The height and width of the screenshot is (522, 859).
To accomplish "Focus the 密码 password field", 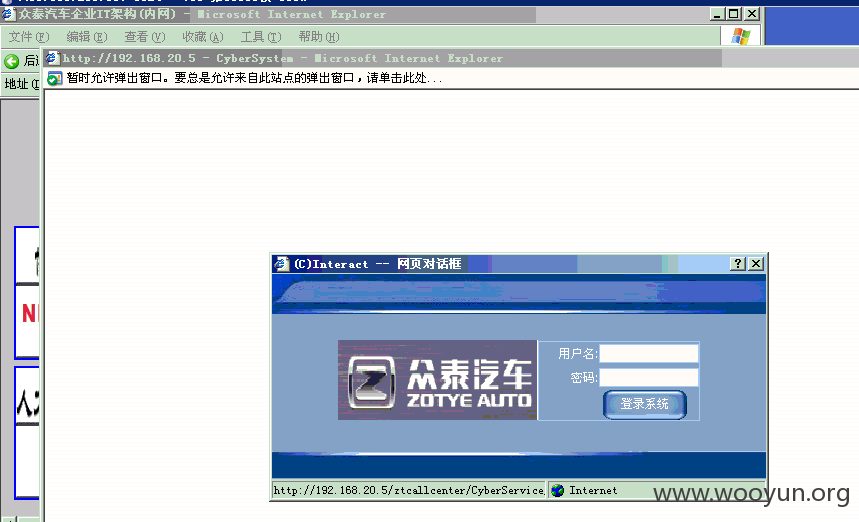I will [649, 377].
